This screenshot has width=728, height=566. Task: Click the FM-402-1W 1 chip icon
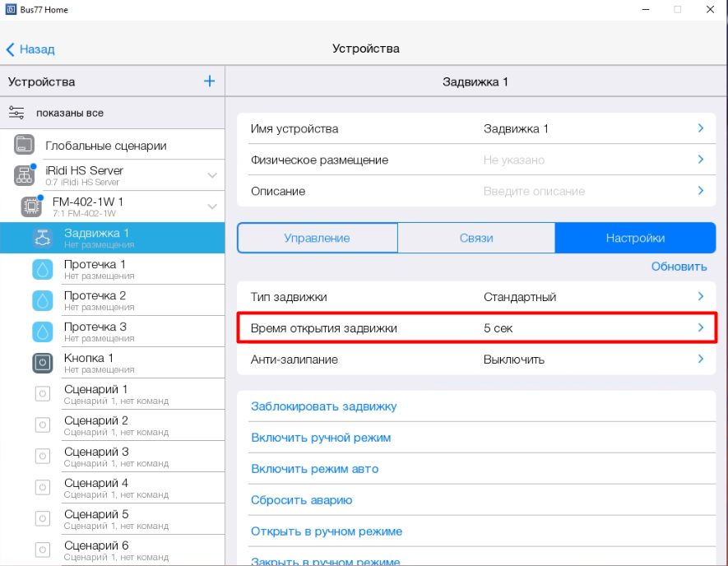(30, 206)
